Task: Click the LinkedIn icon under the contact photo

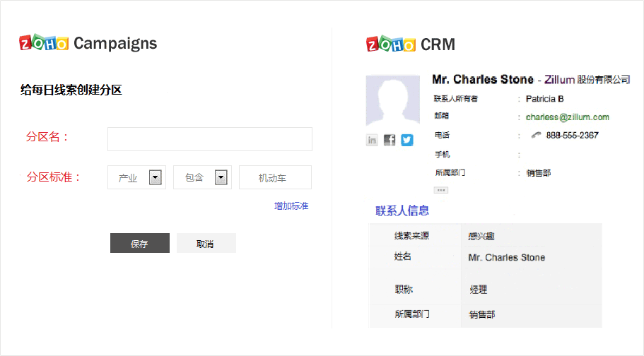Action: coord(372,141)
